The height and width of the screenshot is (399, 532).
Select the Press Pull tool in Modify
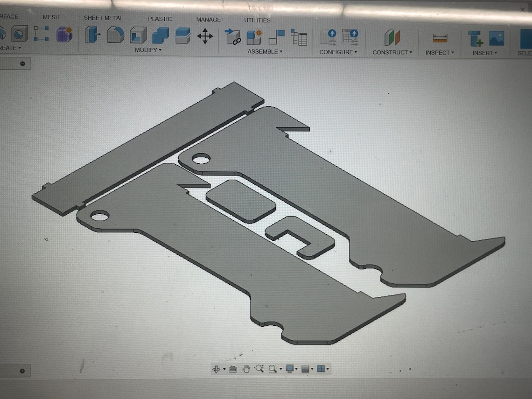[x=92, y=35]
